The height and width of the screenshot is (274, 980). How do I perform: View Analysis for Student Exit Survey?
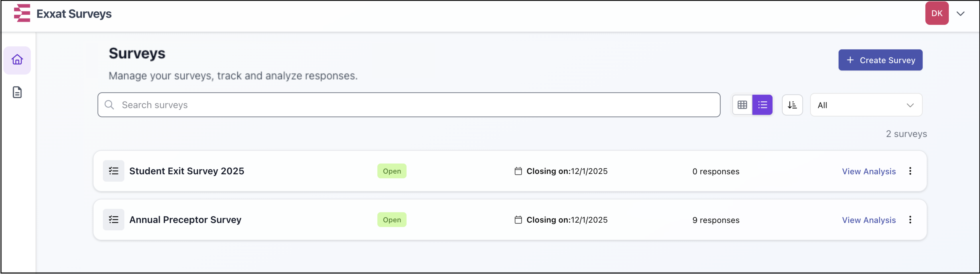pyautogui.click(x=869, y=171)
